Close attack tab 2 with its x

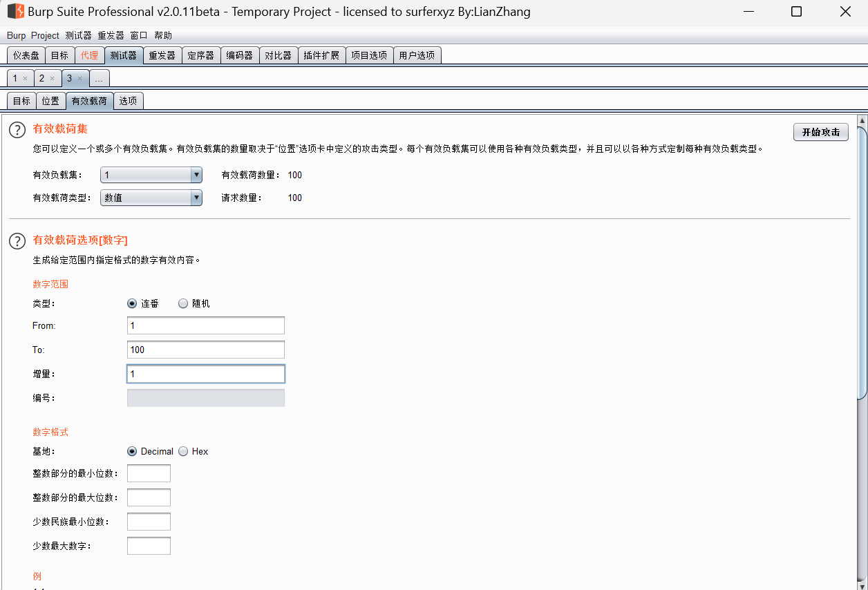(x=52, y=79)
